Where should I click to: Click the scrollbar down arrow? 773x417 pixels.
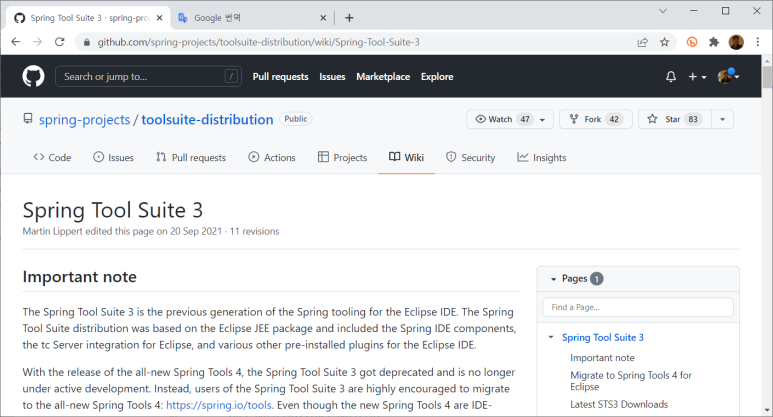click(767, 411)
